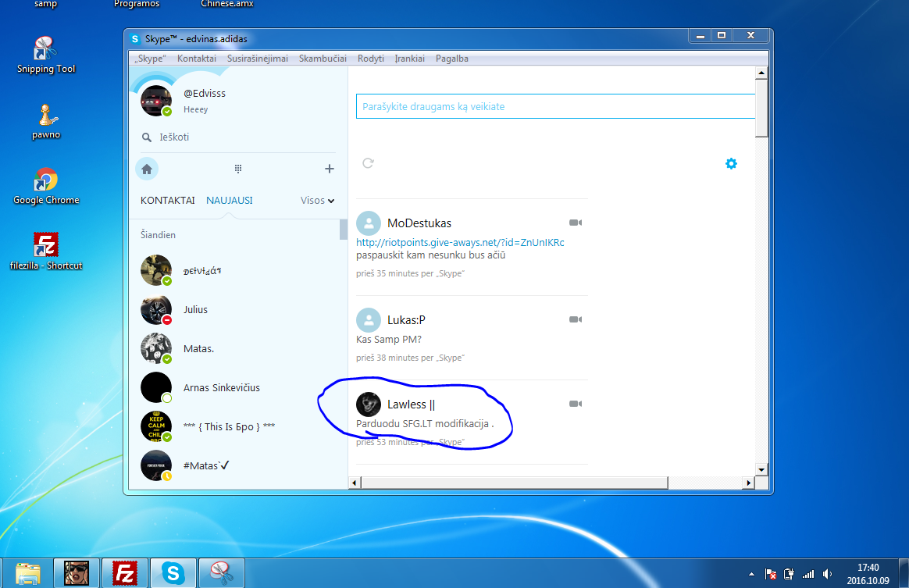Open the Skype Home view
Image resolution: width=909 pixels, height=588 pixels.
[x=147, y=169]
